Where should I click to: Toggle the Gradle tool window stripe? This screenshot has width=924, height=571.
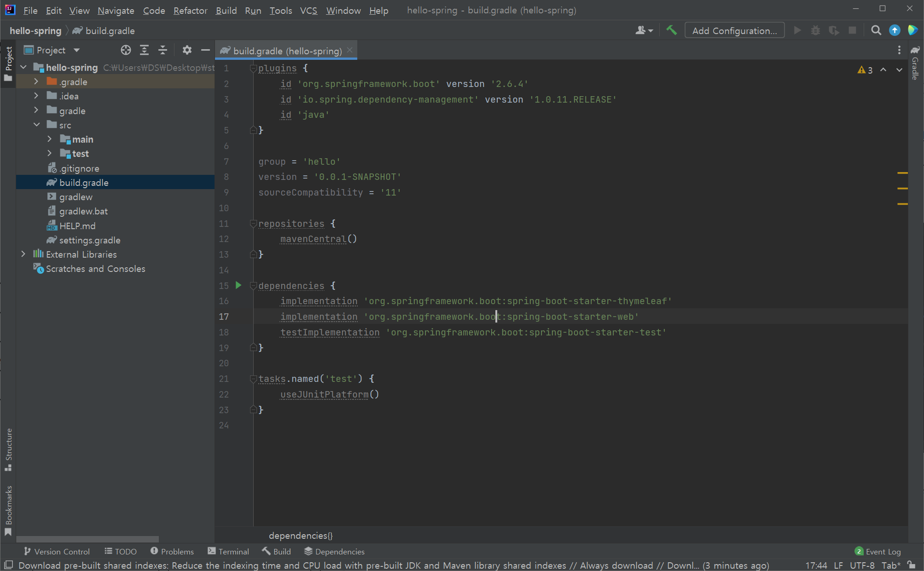click(x=915, y=63)
